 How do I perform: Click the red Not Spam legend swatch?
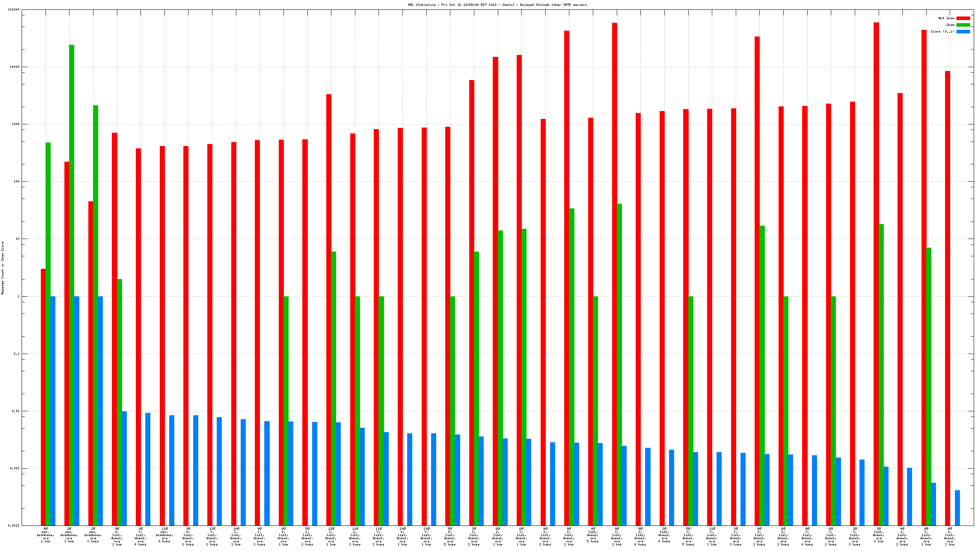click(x=963, y=18)
